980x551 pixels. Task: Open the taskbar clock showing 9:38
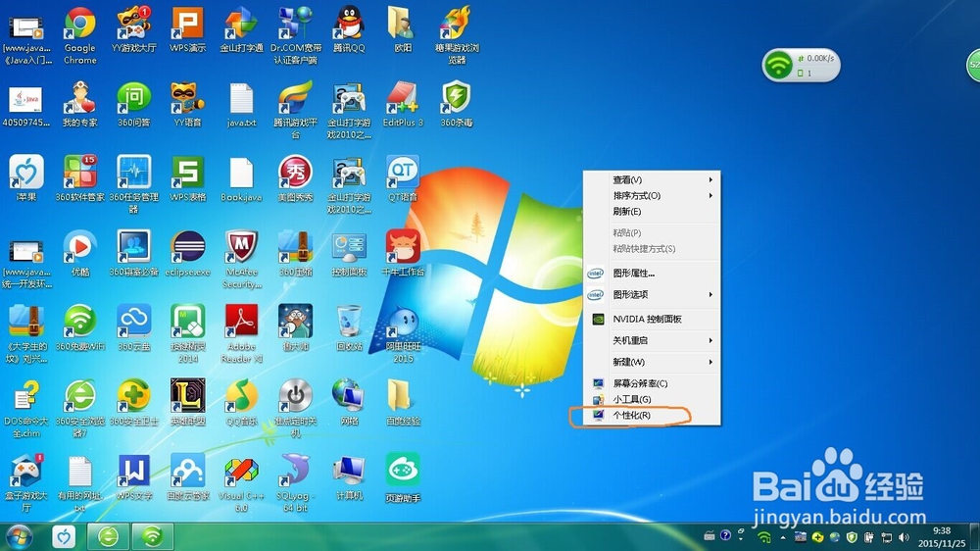pos(941,537)
